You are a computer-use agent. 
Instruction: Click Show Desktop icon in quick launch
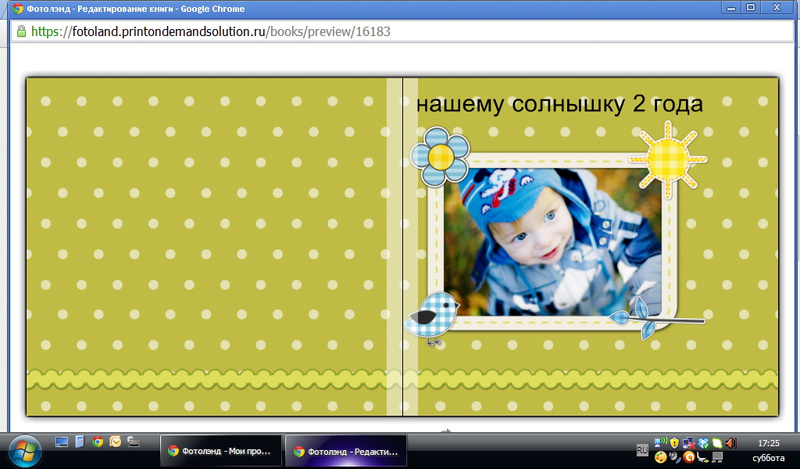61,441
